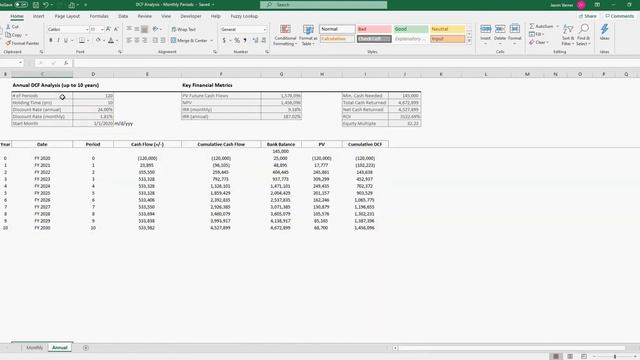
Task: Add a new sheet
Action: coord(86,348)
